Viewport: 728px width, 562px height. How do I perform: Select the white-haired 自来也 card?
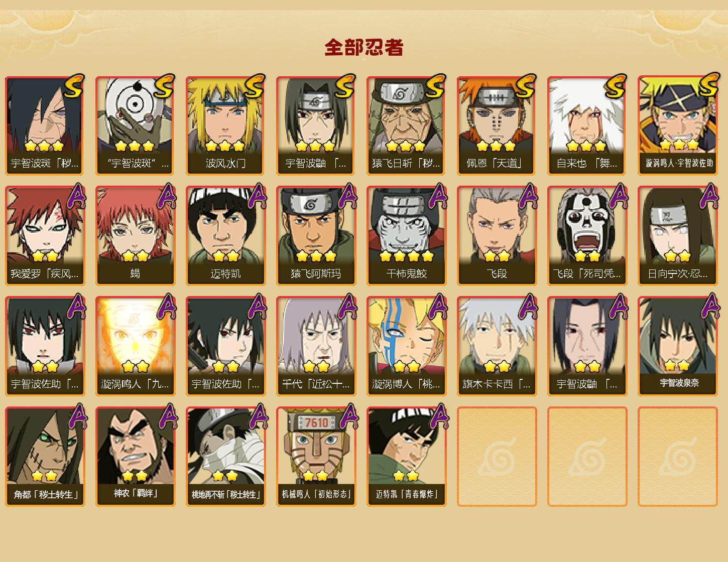(x=587, y=125)
